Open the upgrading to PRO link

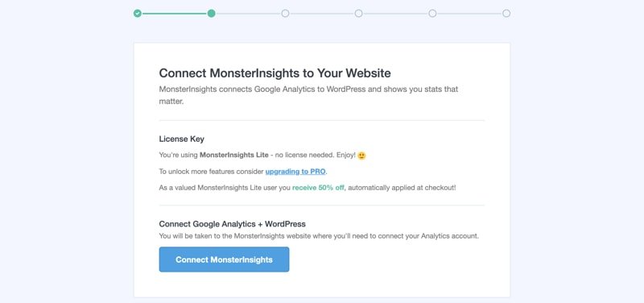click(x=295, y=172)
